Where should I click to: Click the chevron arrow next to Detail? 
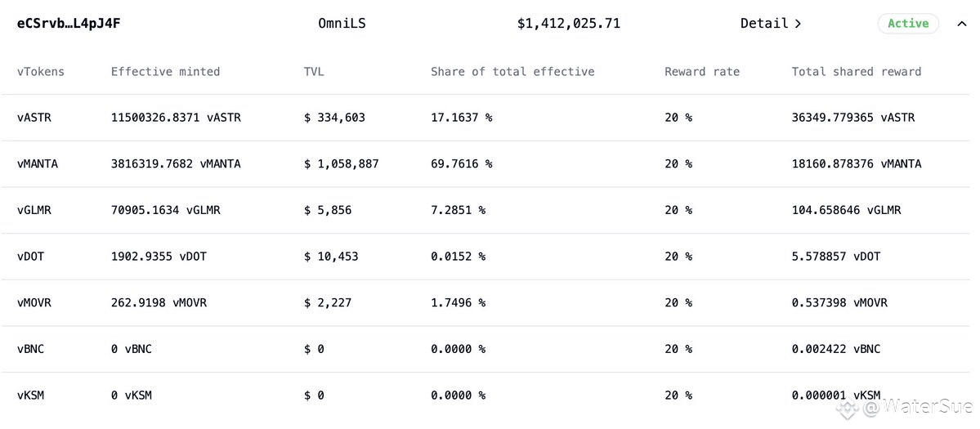pyautogui.click(x=798, y=24)
